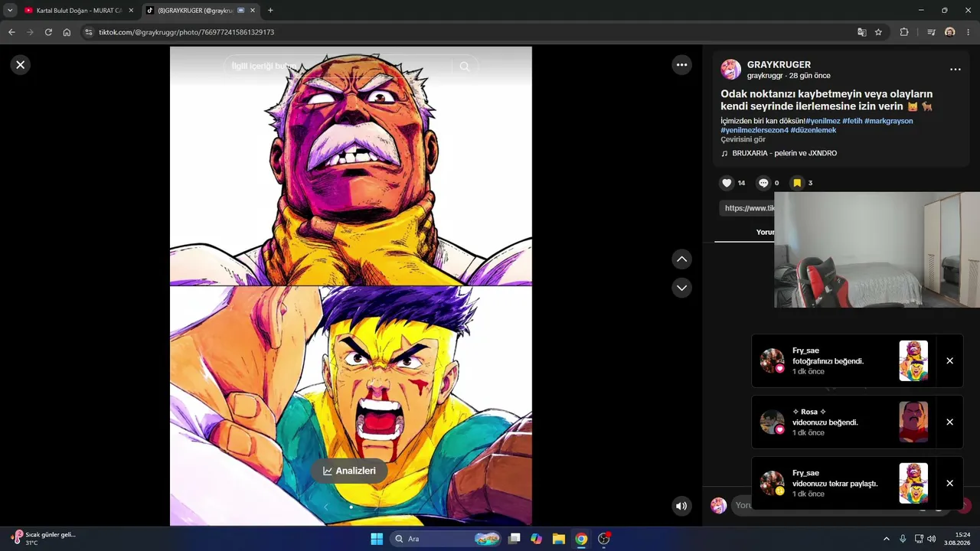Open the Windows Start menu
The image size is (980, 551).
point(377,539)
